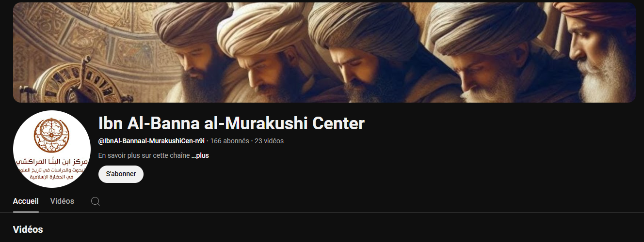
Task: Click the Ibn Al-Banna channel avatar logo
Action: click(52, 149)
